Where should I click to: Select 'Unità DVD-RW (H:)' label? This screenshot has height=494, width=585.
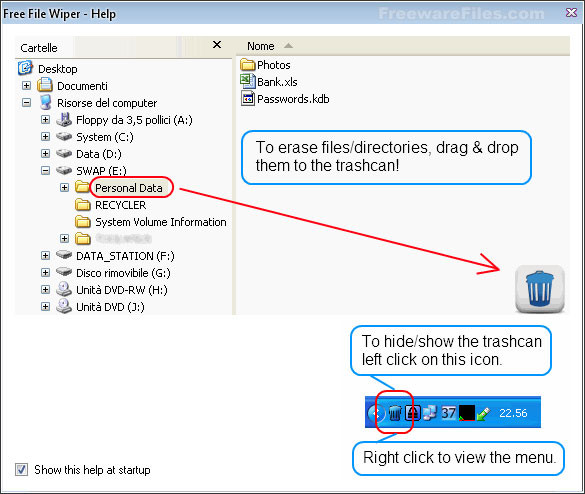coord(122,290)
